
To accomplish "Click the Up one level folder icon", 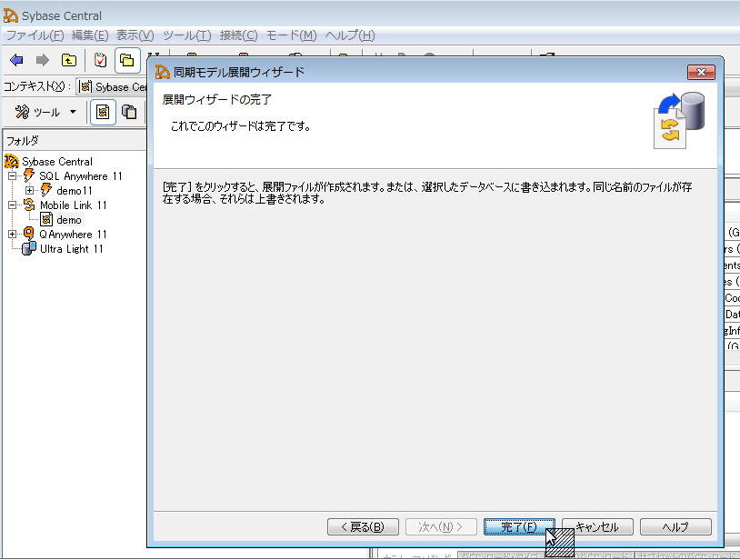I will click(69, 60).
